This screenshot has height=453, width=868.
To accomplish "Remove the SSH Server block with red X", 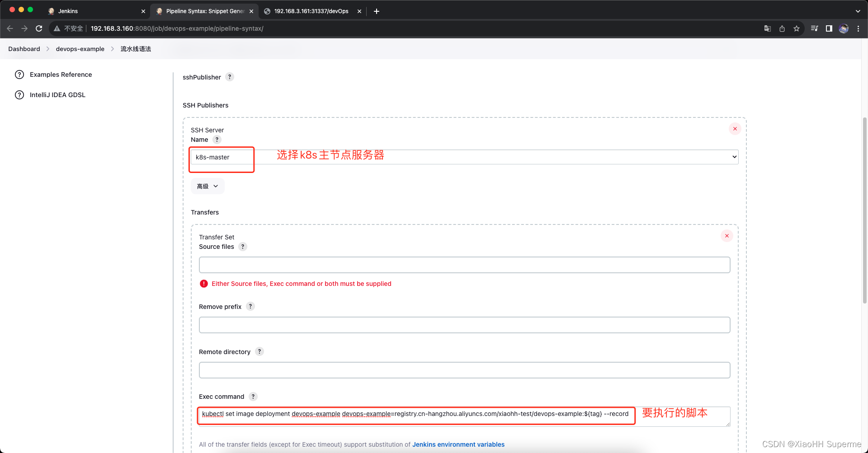I will tap(735, 129).
